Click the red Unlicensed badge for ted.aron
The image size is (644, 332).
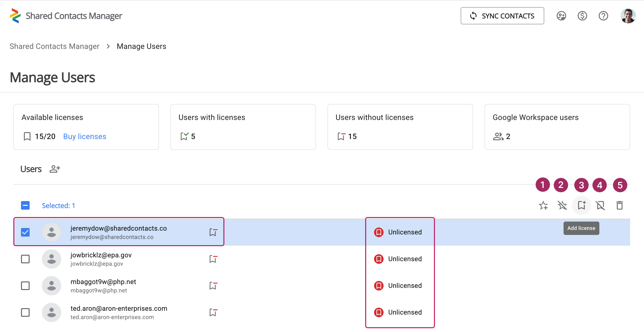pos(379,312)
